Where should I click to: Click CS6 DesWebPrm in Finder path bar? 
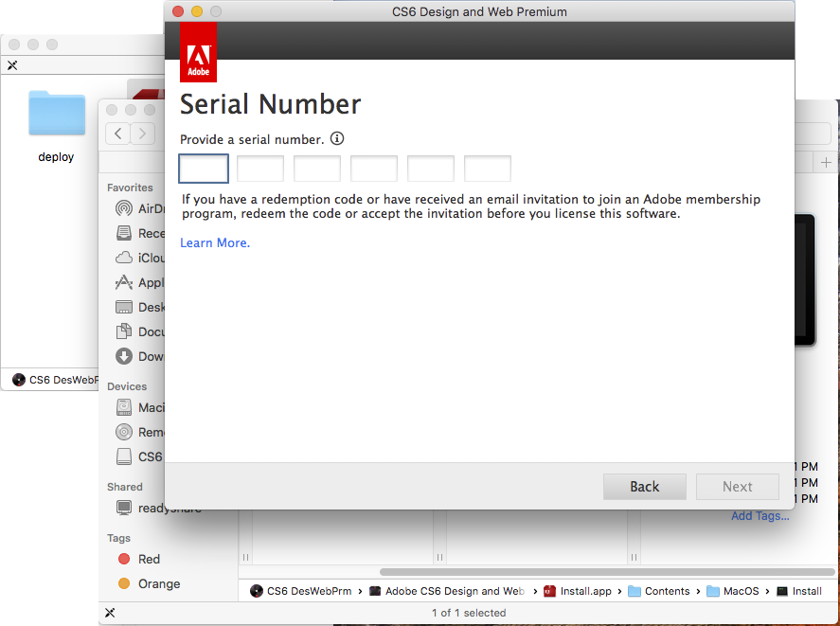301,591
